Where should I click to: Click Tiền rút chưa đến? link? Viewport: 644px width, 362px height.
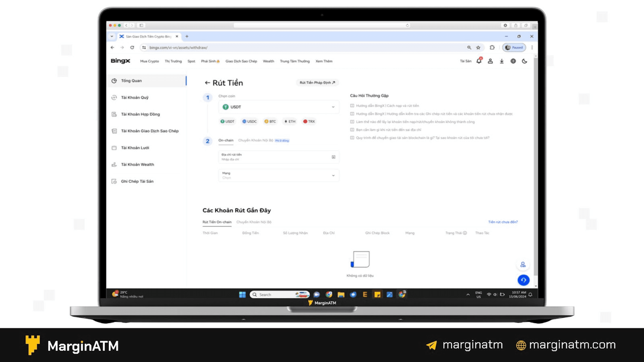[x=503, y=222]
